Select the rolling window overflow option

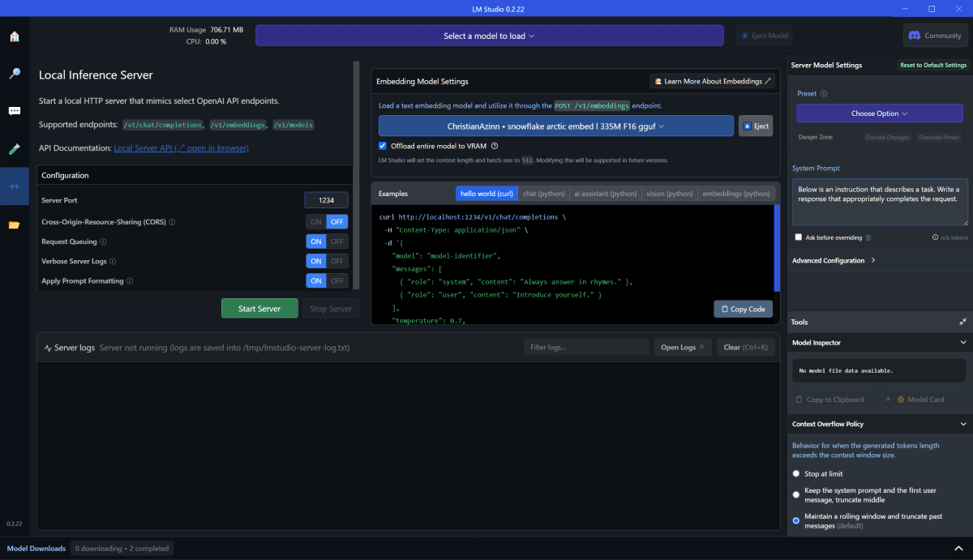pyautogui.click(x=796, y=520)
